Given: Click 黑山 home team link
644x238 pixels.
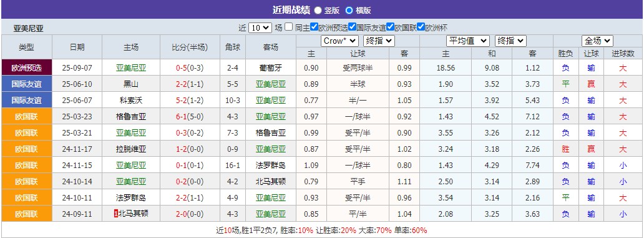Looking at the screenshot, I should click(131, 84).
